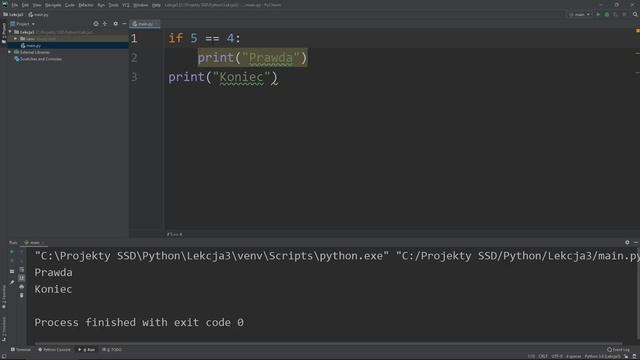Toggle soft-wrap in Run console
640x360 pixels.
(22, 269)
